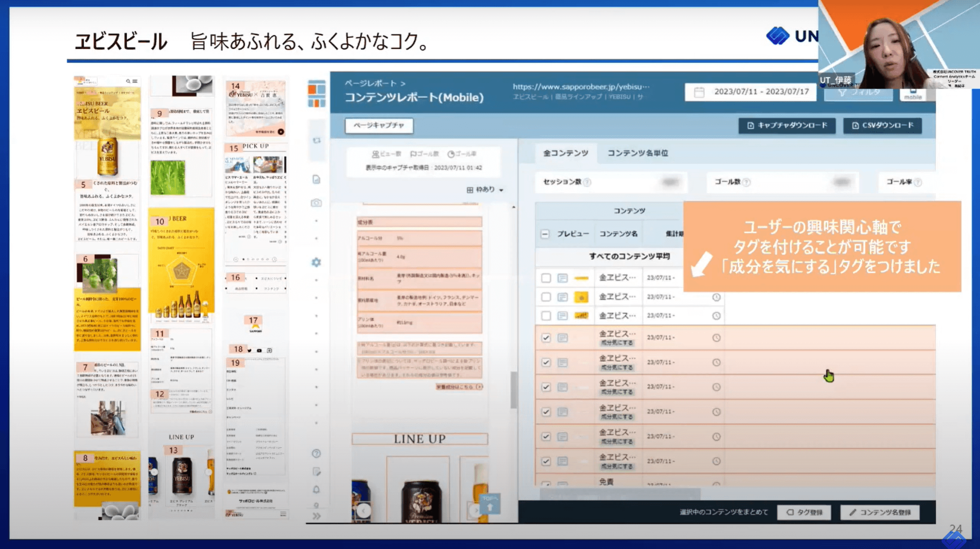
Task: Click the タグ登録 button
Action: [x=804, y=512]
